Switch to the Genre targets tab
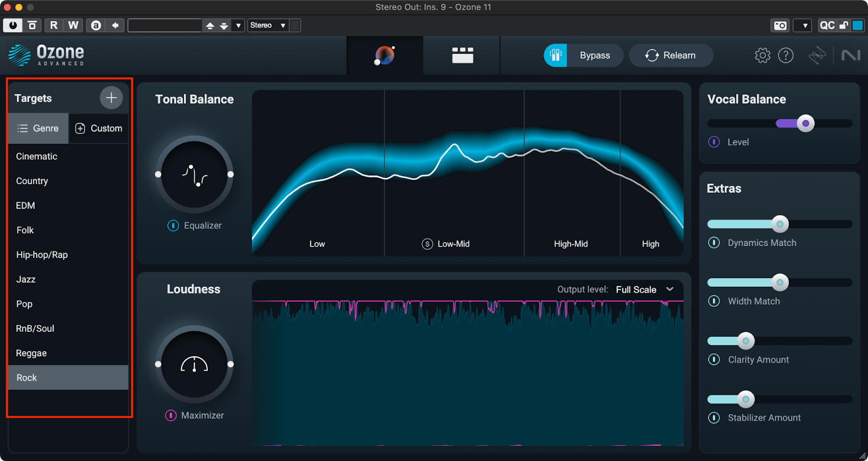 (38, 128)
